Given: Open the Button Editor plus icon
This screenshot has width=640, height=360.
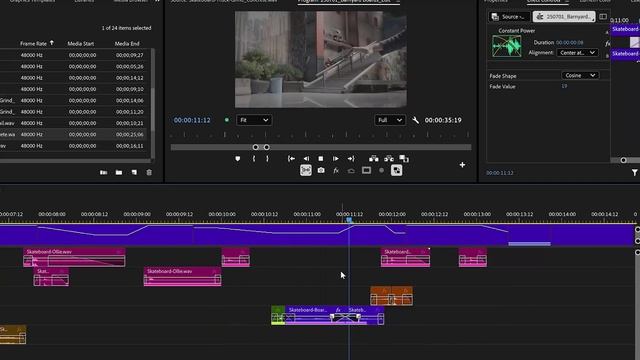Looking at the screenshot, I should coord(462,165).
